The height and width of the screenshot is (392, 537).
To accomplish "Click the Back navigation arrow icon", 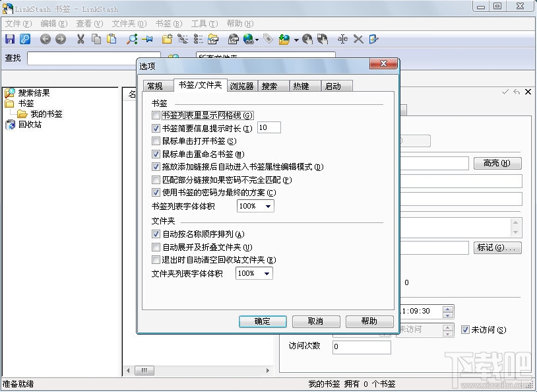I will pyautogui.click(x=45, y=39).
